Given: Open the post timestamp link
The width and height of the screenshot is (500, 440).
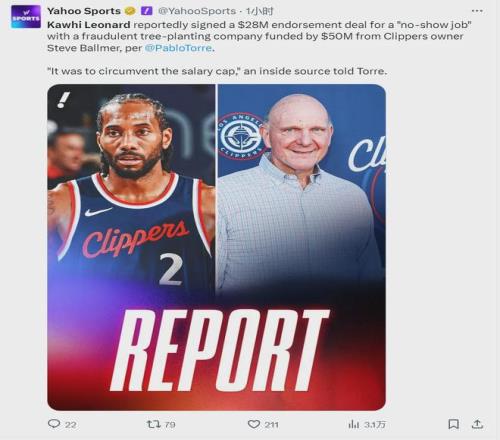Looking at the screenshot, I should [260, 11].
